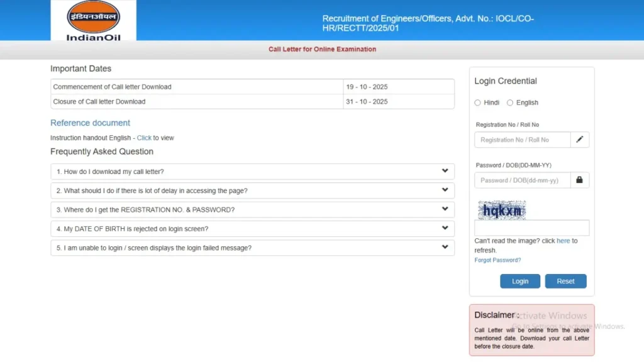Select the Hindi language radio button
The image size is (644, 362).
coord(477,102)
